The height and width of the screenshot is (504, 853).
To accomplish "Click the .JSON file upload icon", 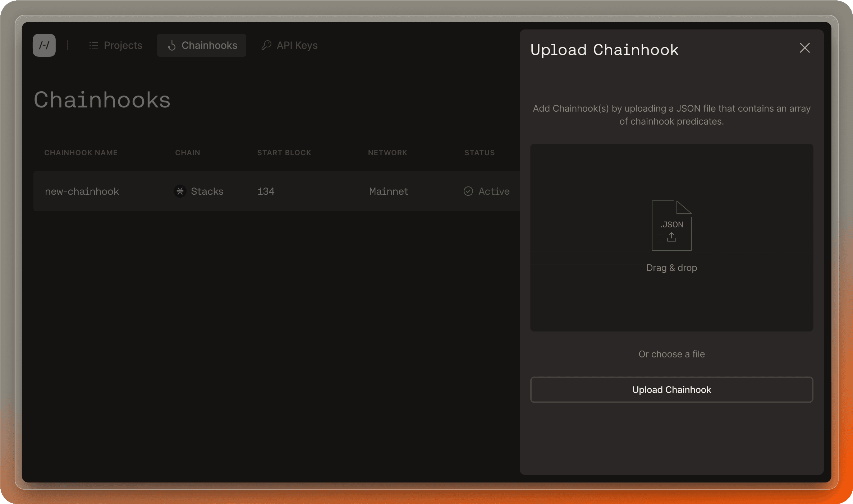I will click(671, 226).
